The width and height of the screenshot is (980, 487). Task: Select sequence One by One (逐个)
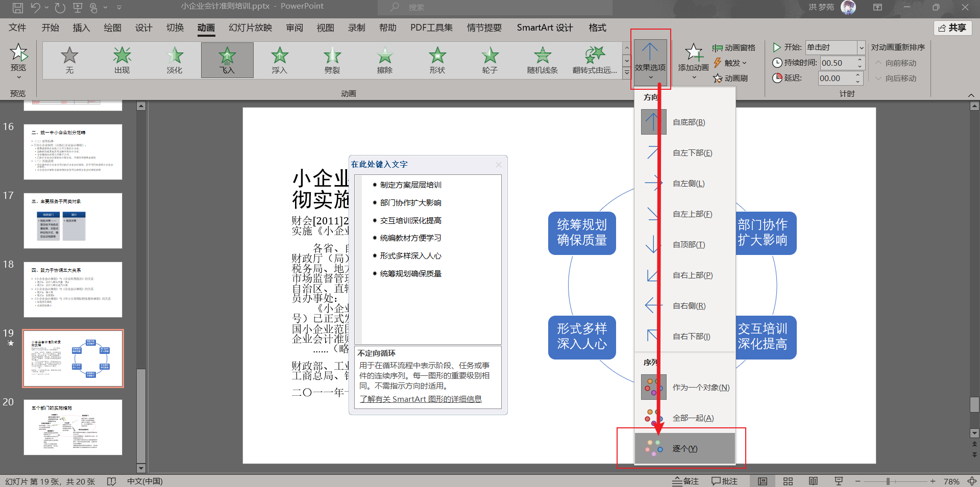[685, 449]
